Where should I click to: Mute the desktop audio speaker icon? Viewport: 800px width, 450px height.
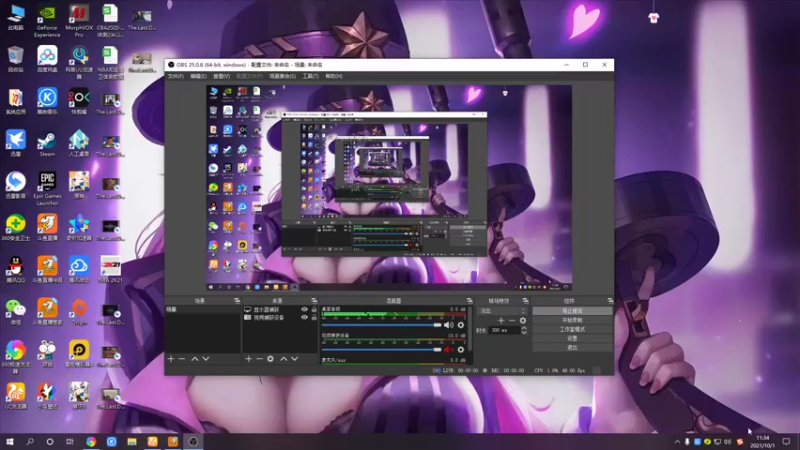point(448,325)
